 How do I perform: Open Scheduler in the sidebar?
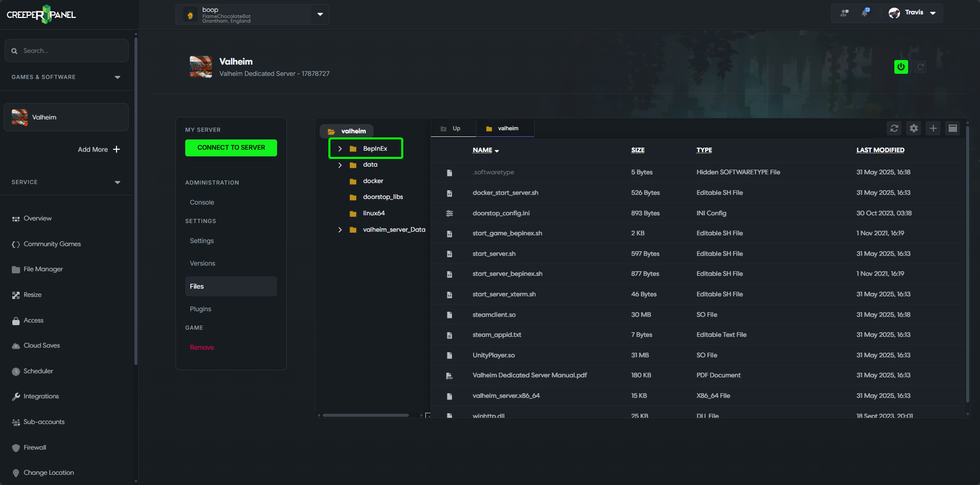click(x=32, y=371)
